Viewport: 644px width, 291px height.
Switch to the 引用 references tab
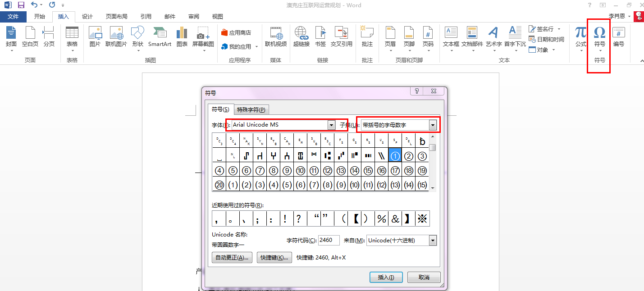146,17
